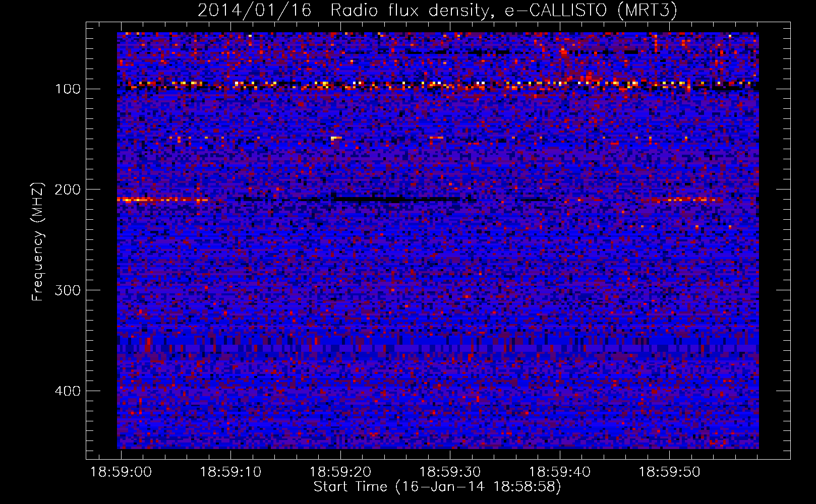
Task: Click the 18:59:10 time tick label
Action: click(230, 472)
